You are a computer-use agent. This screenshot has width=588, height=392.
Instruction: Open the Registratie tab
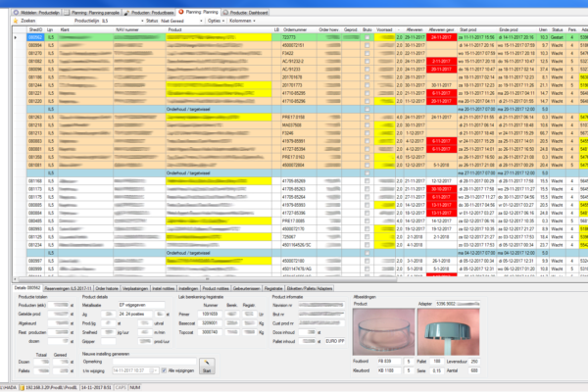(x=273, y=288)
